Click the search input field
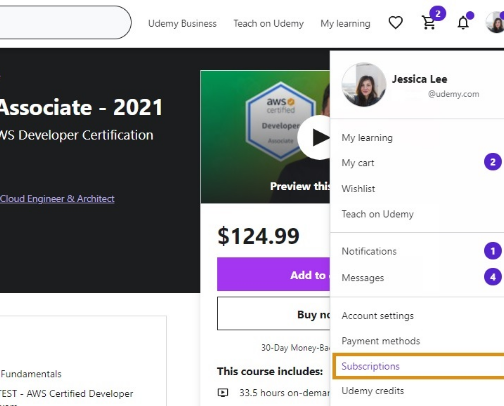This screenshot has width=504, height=406. pyautogui.click(x=65, y=22)
